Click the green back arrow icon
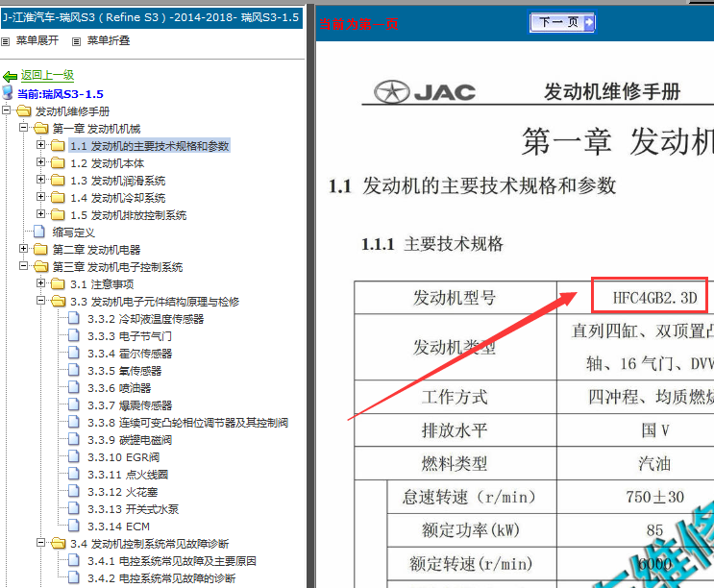The height and width of the screenshot is (588, 714). (x=10, y=76)
